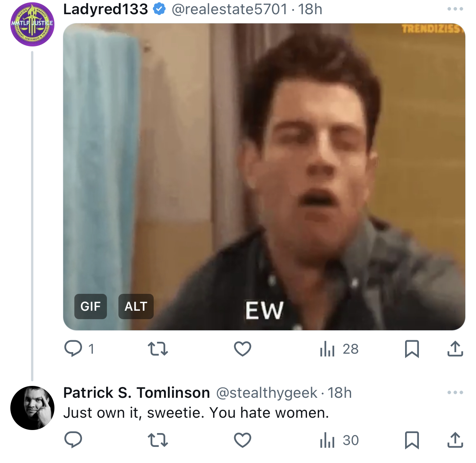Screen dimensions: 476x463
Task: Open the @realestate5701 handle link
Action: pos(230,9)
